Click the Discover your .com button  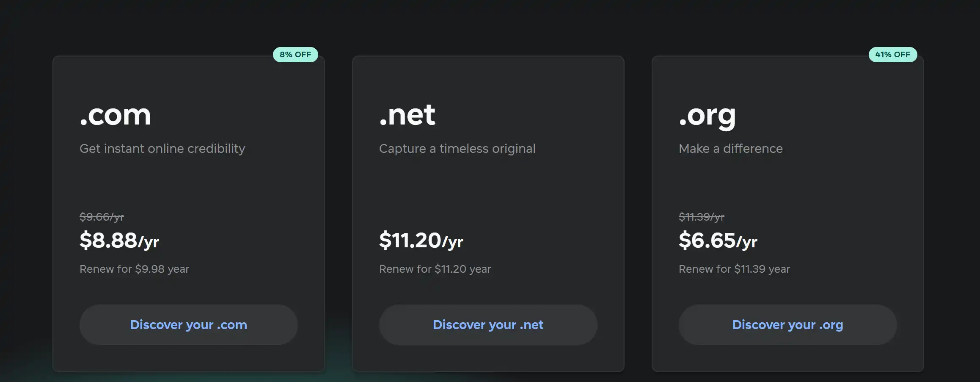188,325
